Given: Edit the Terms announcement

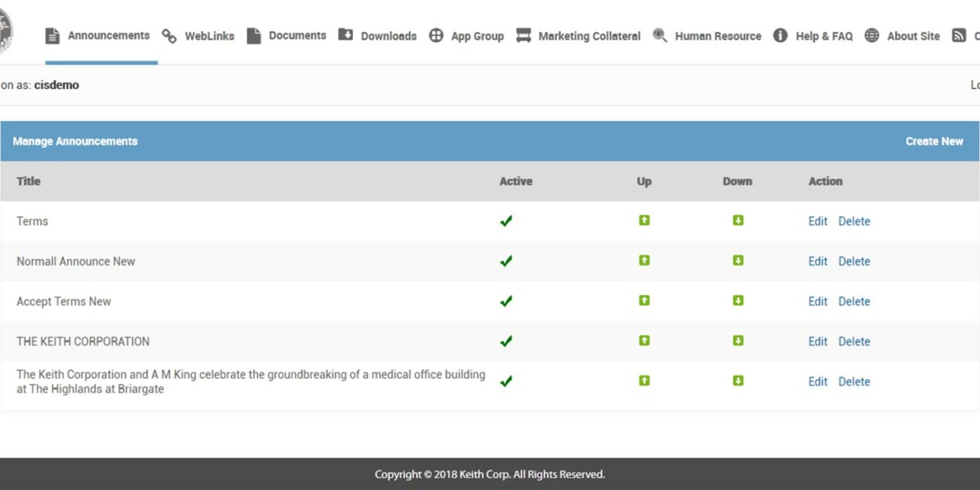Looking at the screenshot, I should coord(817,220).
